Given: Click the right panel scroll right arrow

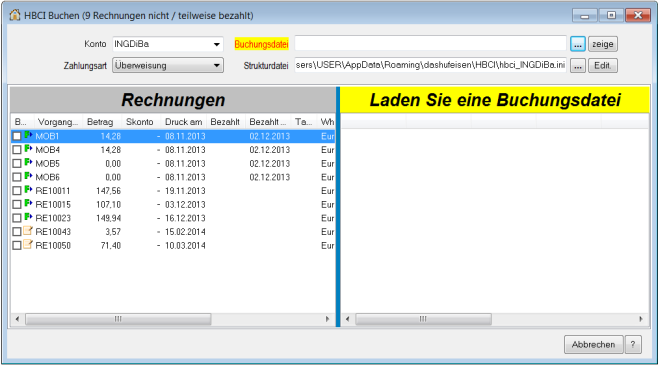Looking at the screenshot, I should (641, 319).
